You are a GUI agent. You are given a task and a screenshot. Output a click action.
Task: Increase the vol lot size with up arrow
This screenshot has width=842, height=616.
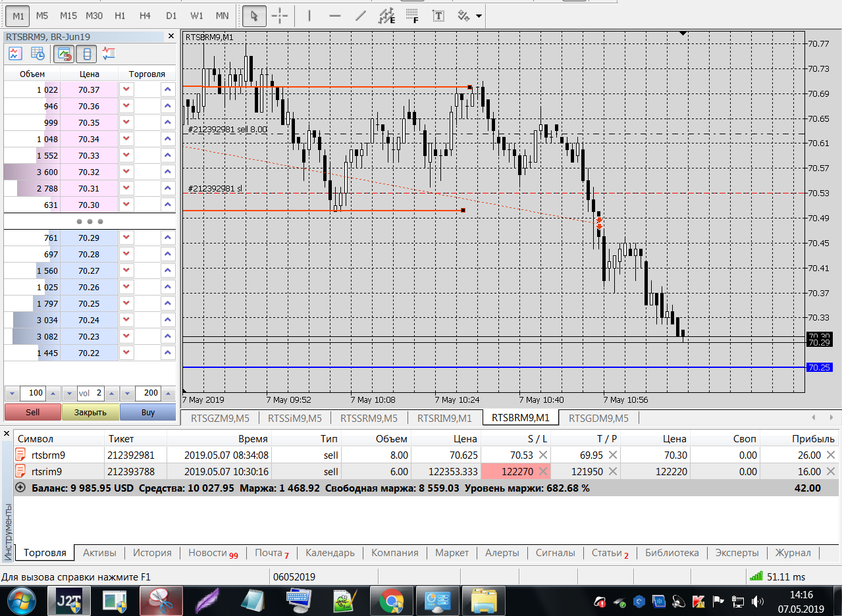pos(110,394)
